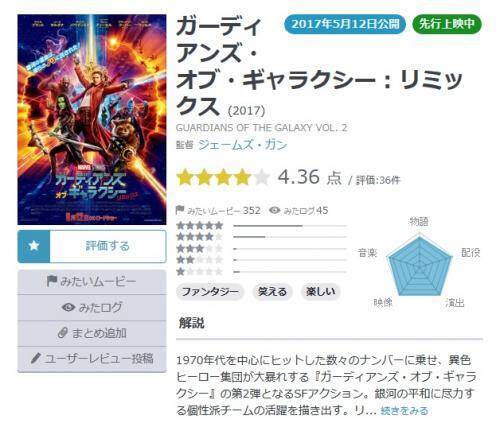Click the paperclip icon for まとめ追加
This screenshot has width=500, height=431.
click(63, 333)
